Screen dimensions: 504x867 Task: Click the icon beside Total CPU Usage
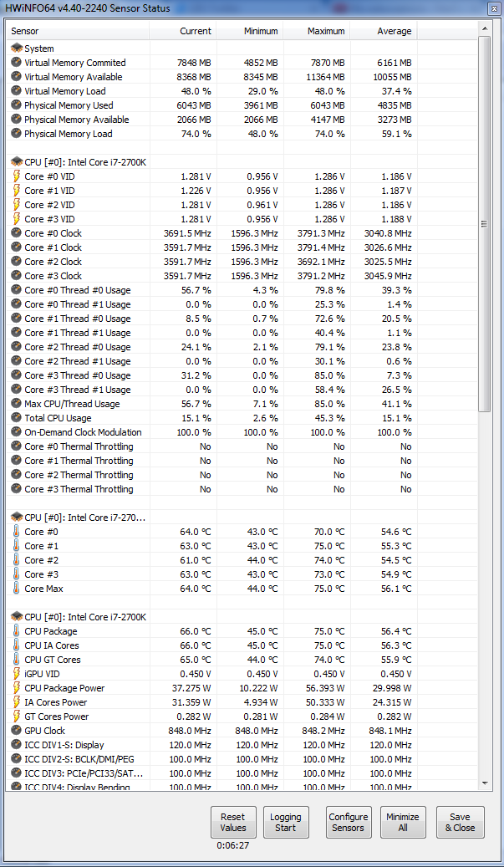(16, 418)
